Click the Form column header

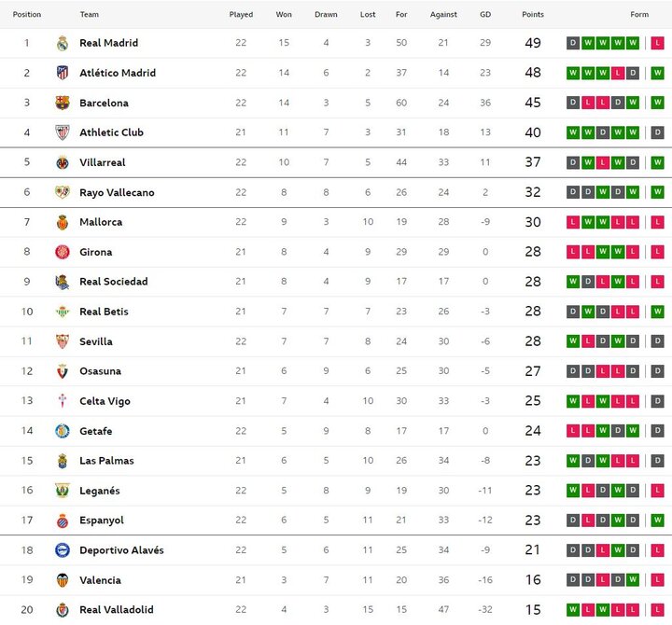(x=639, y=15)
